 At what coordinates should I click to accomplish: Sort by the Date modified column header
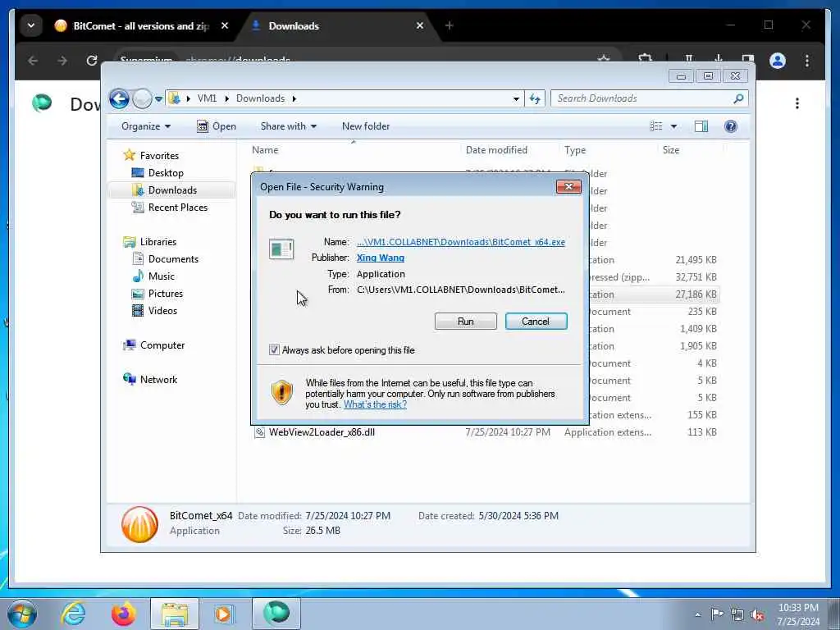496,150
